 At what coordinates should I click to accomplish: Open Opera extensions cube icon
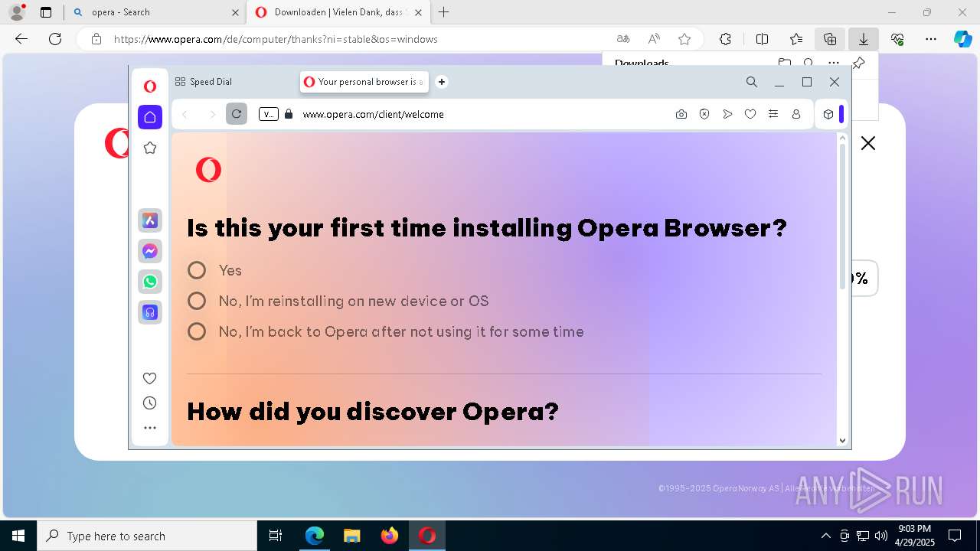click(x=828, y=114)
